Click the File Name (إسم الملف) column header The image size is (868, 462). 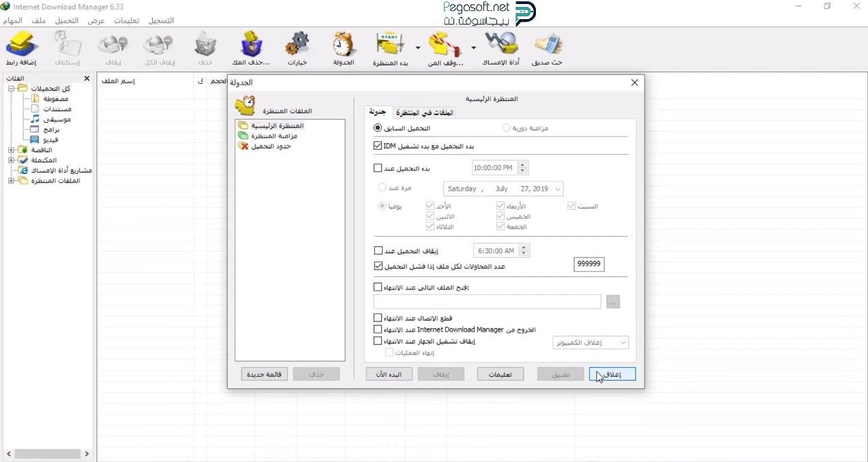118,81
